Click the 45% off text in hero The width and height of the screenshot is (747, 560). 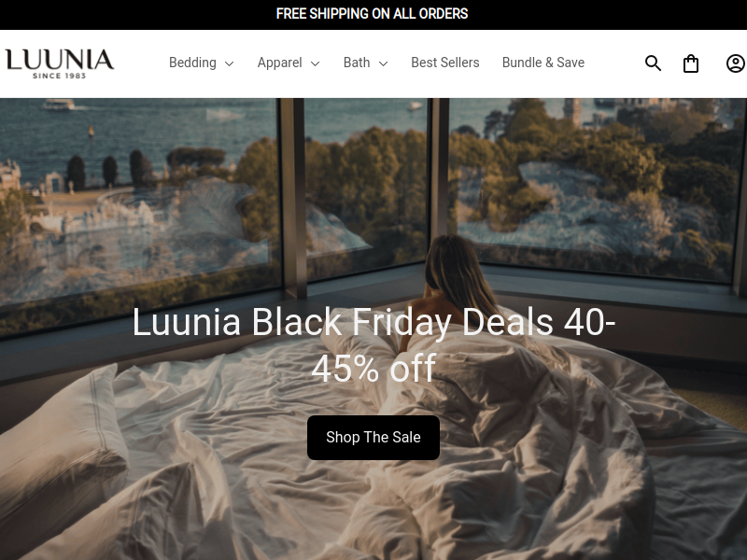(x=373, y=368)
